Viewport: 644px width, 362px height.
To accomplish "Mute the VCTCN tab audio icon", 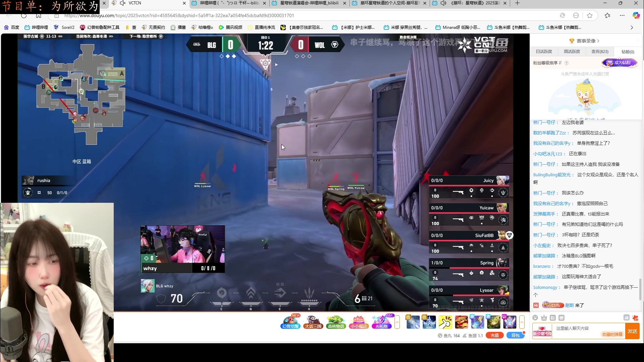I will tap(123, 3).
